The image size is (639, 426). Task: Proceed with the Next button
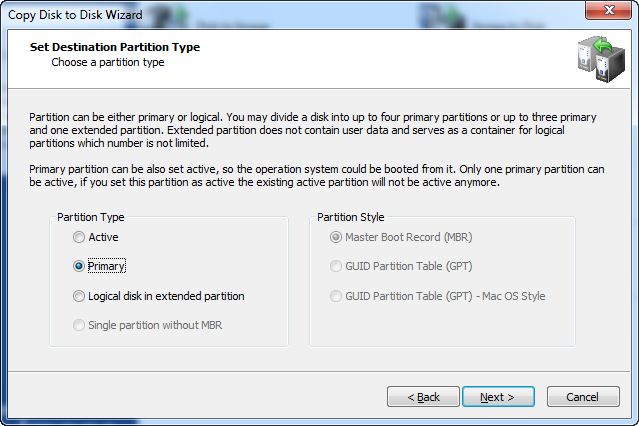(x=498, y=397)
